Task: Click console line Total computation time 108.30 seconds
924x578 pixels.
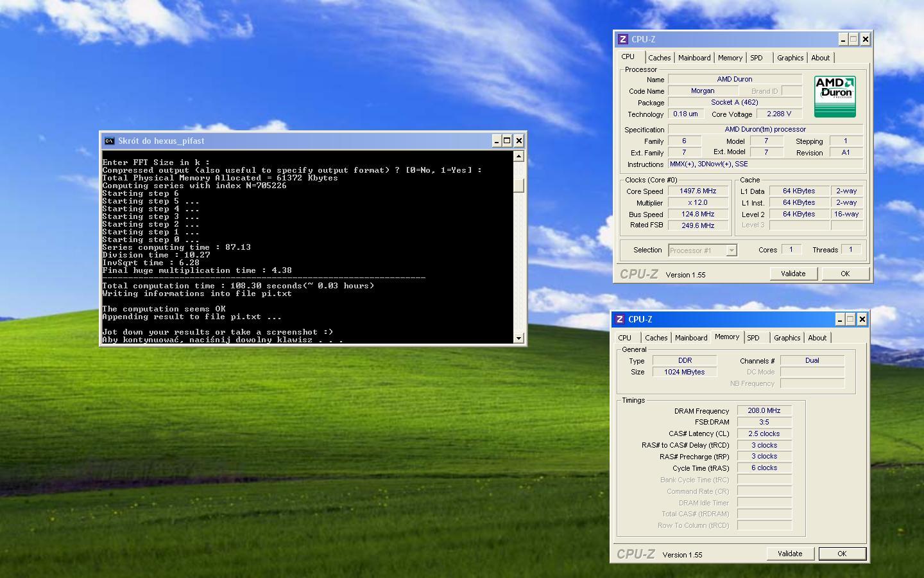Action: [238, 286]
